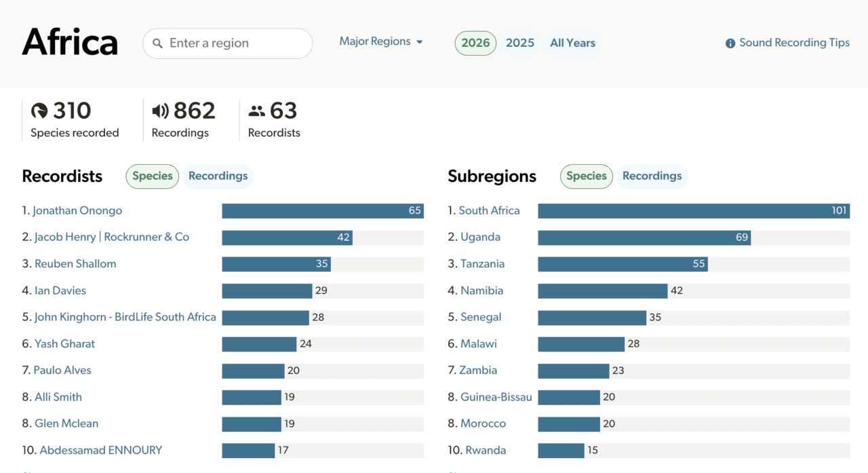
Task: Select the 2026 year filter
Action: (475, 43)
